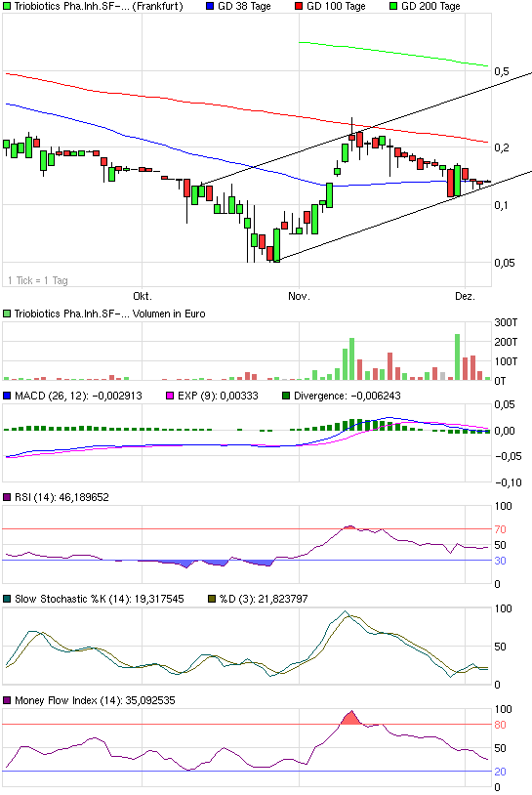The width and height of the screenshot is (532, 795).
Task: Click the red GD 100 Tage swatch
Action: 299,7
